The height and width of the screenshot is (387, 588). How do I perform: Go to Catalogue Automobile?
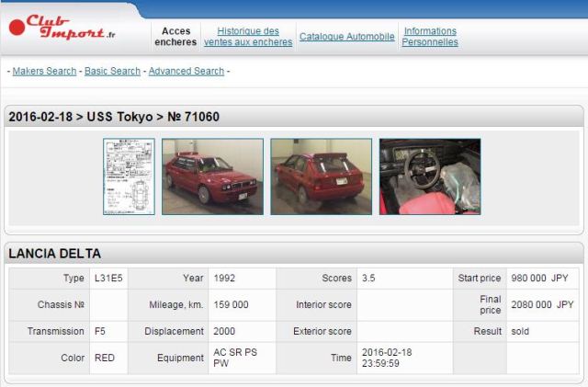[346, 37]
